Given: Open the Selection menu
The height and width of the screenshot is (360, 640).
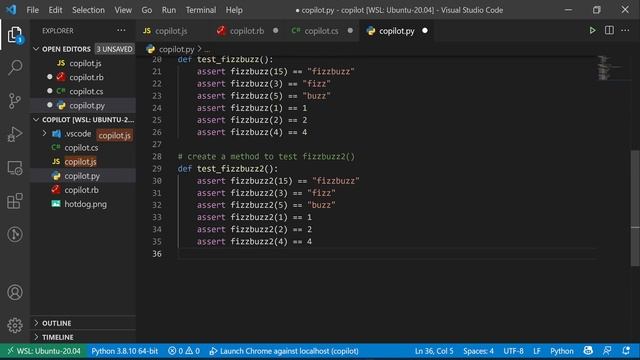Looking at the screenshot, I should point(88,10).
